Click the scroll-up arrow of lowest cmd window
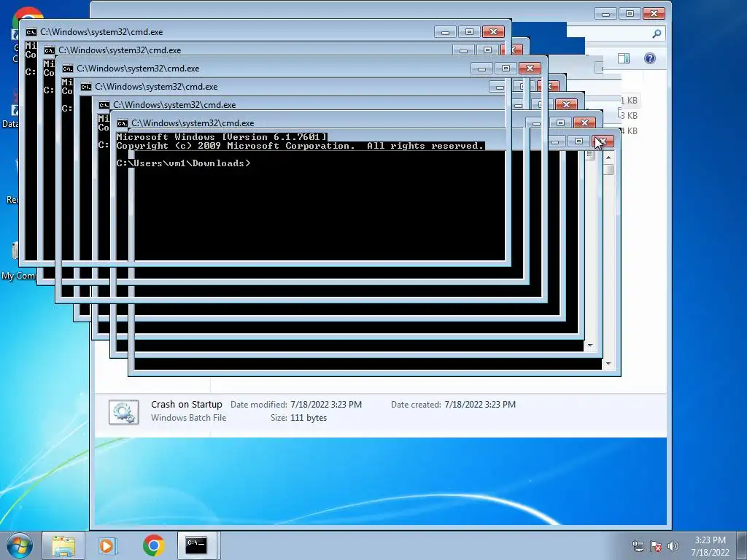The image size is (747, 560). [x=608, y=157]
